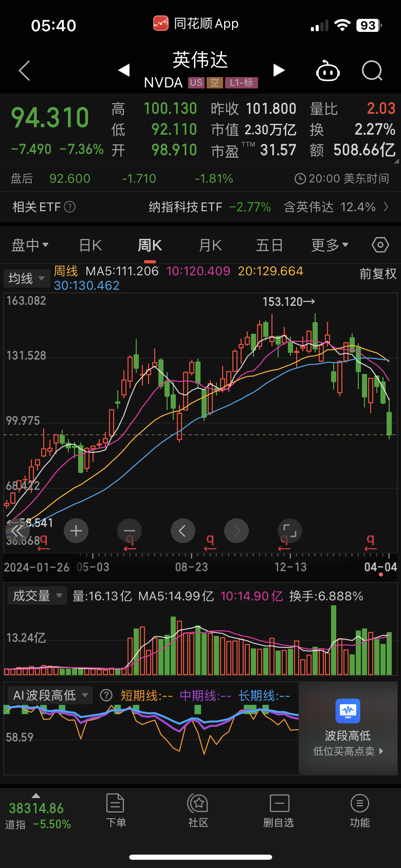Tap the help icon beside 相关ETF
Screen dimensions: 401x868
pyautogui.click(x=70, y=207)
